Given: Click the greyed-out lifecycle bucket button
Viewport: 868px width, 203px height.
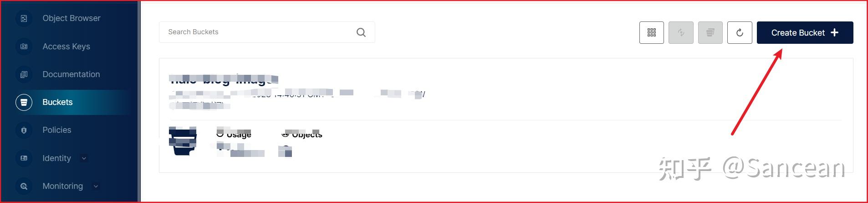Looking at the screenshot, I should coord(710,32).
